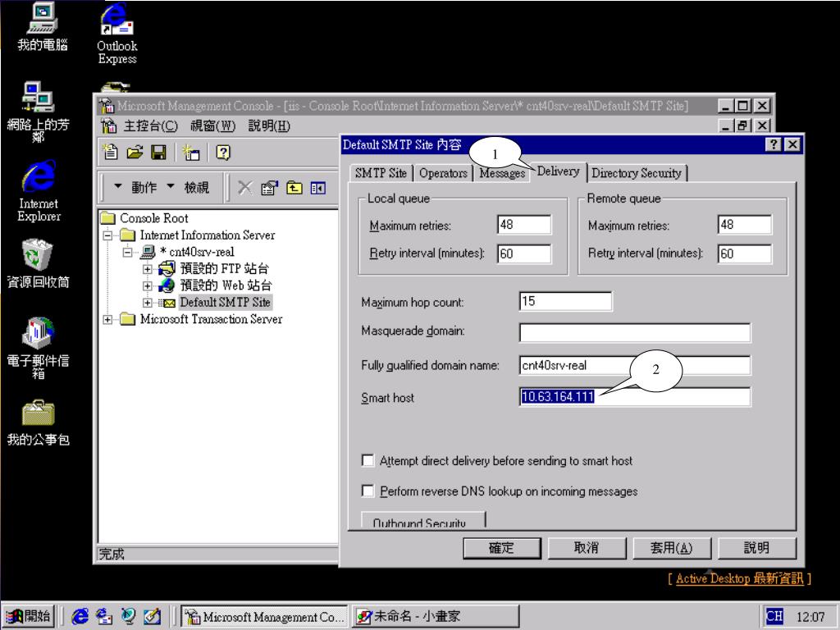Collapse the cnt40srv-real server node
This screenshot has width=840, height=630.
click(x=127, y=252)
